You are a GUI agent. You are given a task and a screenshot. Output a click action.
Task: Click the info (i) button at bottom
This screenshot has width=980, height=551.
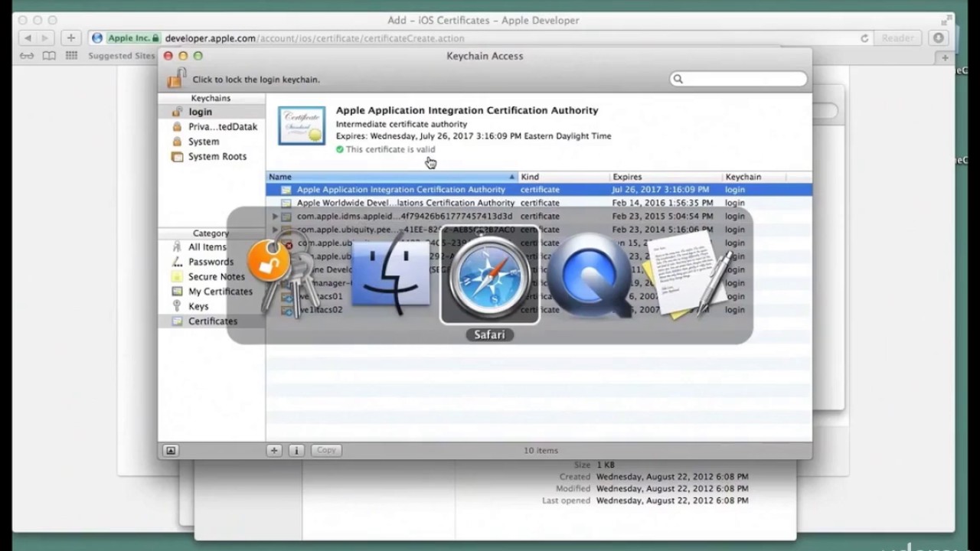pyautogui.click(x=296, y=450)
